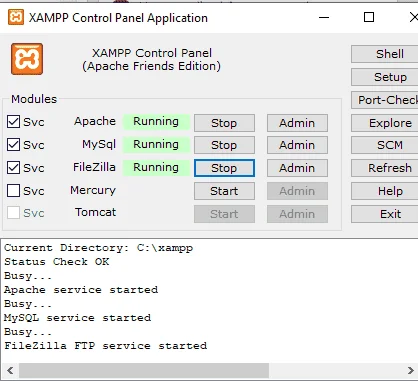The width and height of the screenshot is (418, 381).
Task: Minimize the XAMPP window
Action: [x=324, y=17]
